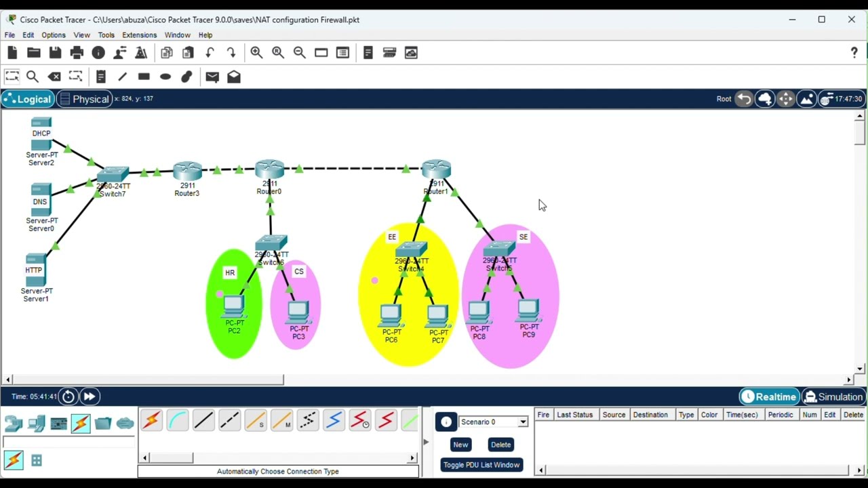Click the power cycle devices button

68,396
